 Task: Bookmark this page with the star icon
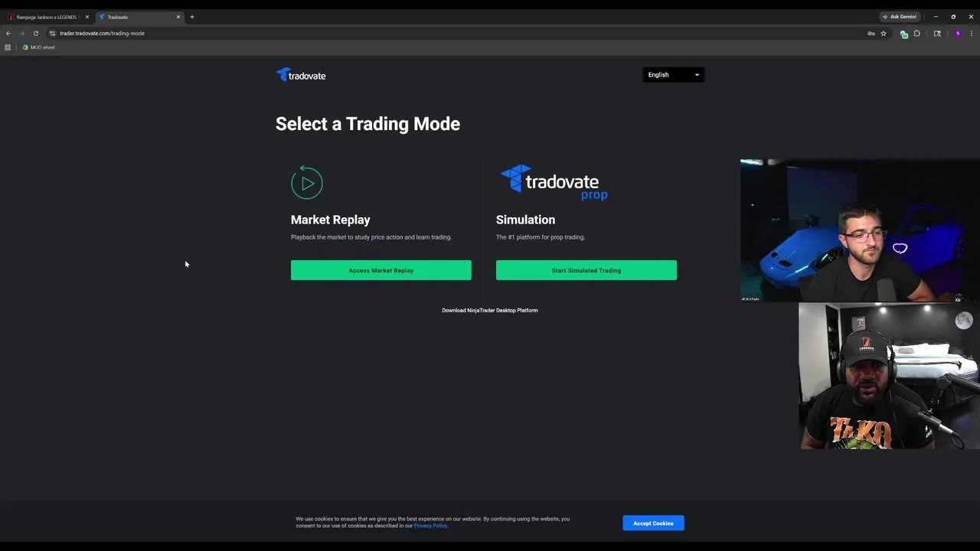884,34
